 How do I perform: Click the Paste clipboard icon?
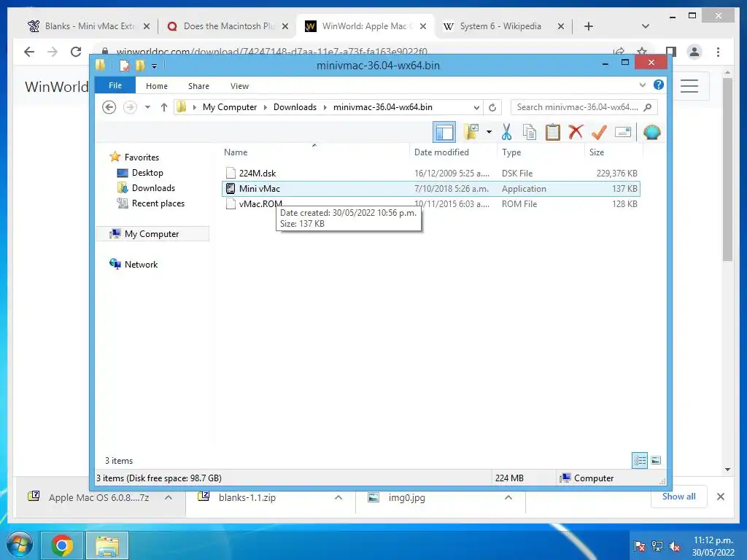553,132
